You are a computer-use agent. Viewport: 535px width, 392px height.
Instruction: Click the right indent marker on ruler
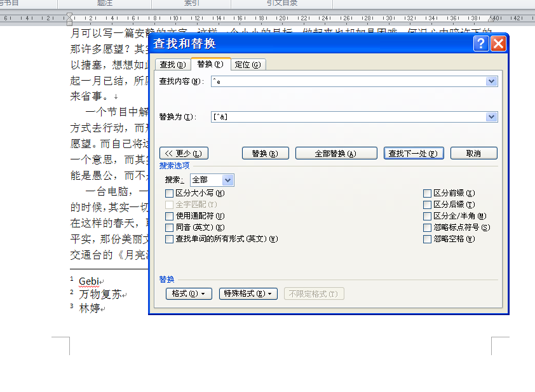point(492,19)
